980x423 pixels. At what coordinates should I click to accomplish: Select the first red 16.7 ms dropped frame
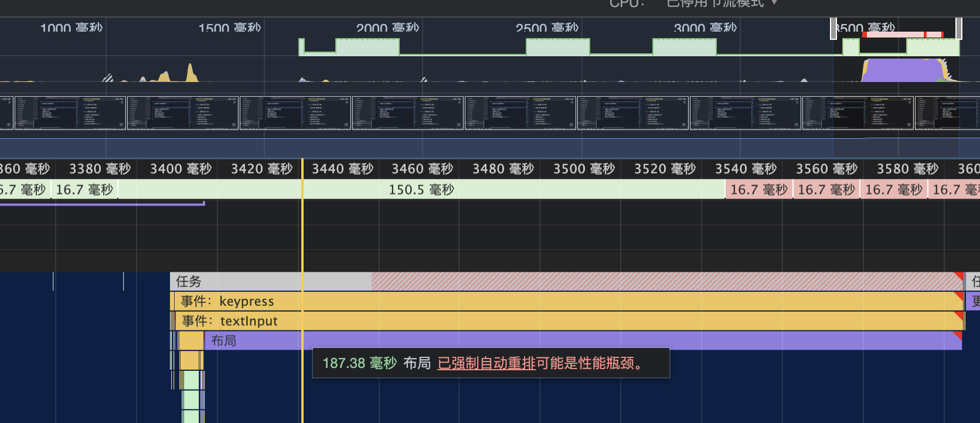coord(758,190)
